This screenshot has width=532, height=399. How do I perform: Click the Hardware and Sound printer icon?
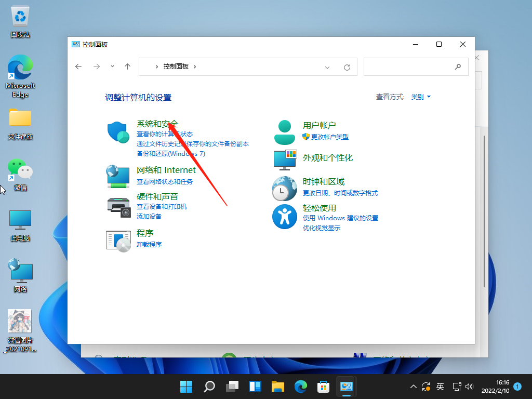[x=118, y=207]
